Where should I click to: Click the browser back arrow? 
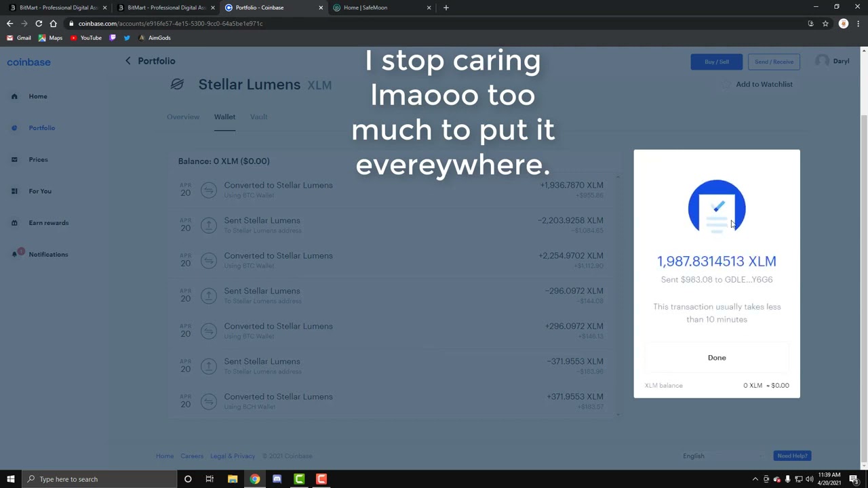tap(9, 24)
